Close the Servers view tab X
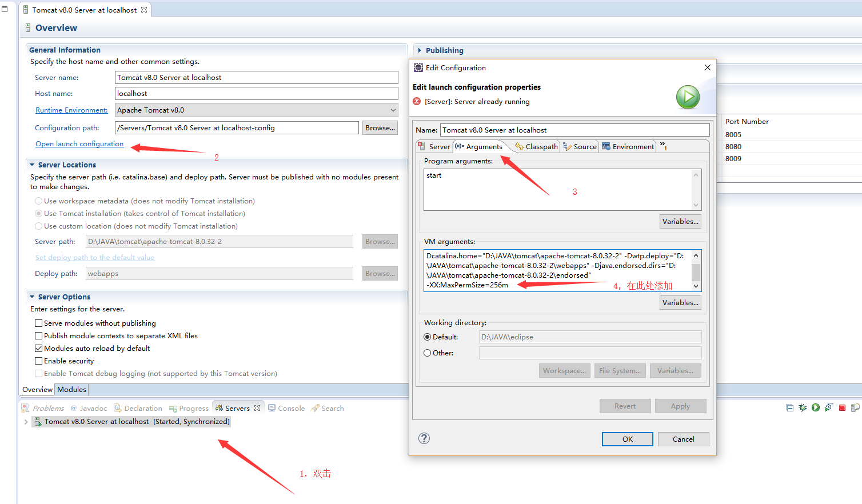The width and height of the screenshot is (862, 504). tap(257, 408)
